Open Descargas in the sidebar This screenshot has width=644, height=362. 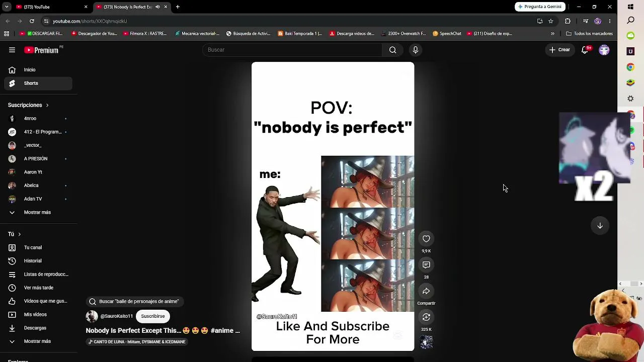38,328
